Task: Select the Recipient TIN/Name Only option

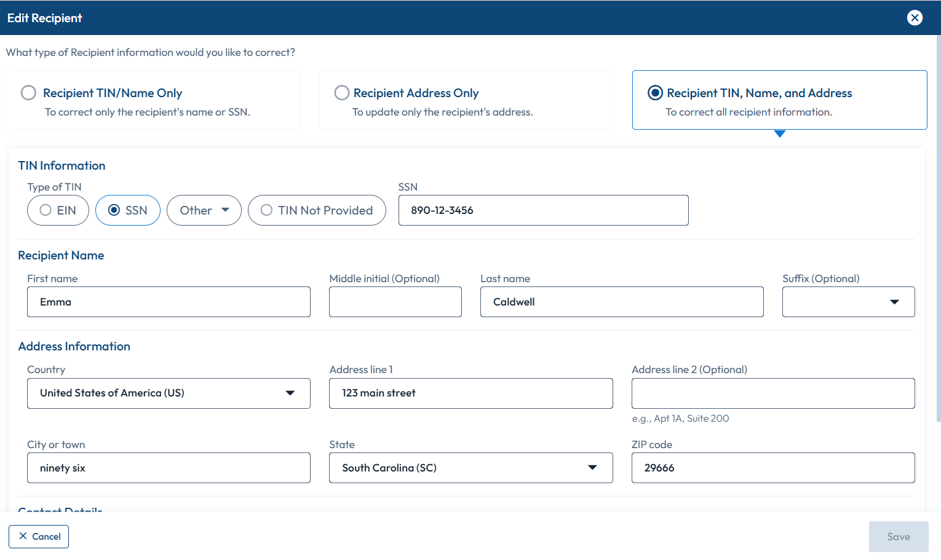Action: pos(28,92)
